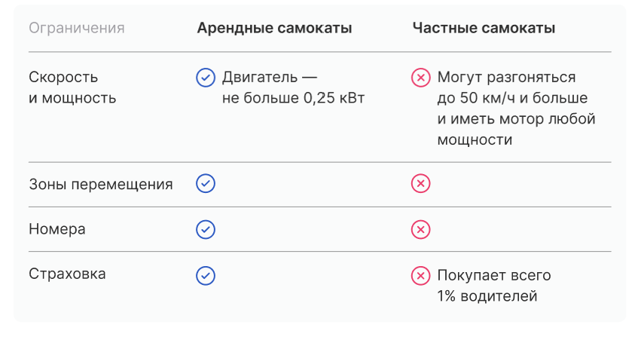The image size is (644, 346).
Task: Click blue checkmark in Страховка row
Action: (x=206, y=276)
